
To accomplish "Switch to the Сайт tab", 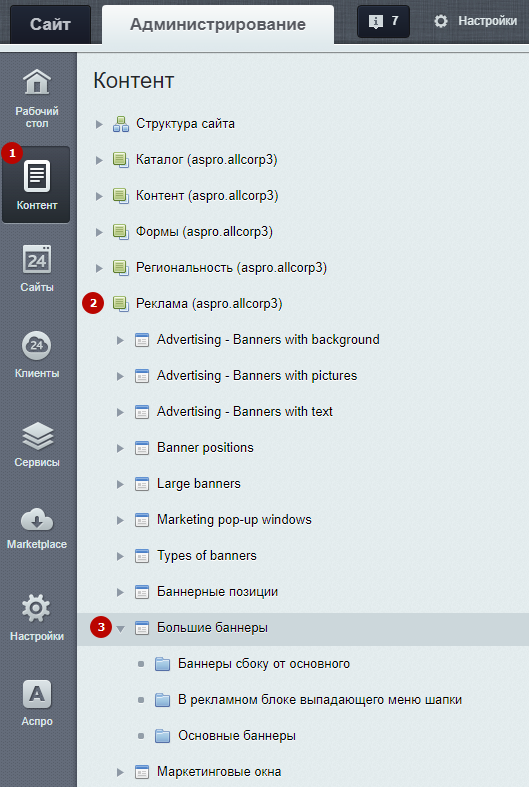I will pos(50,24).
